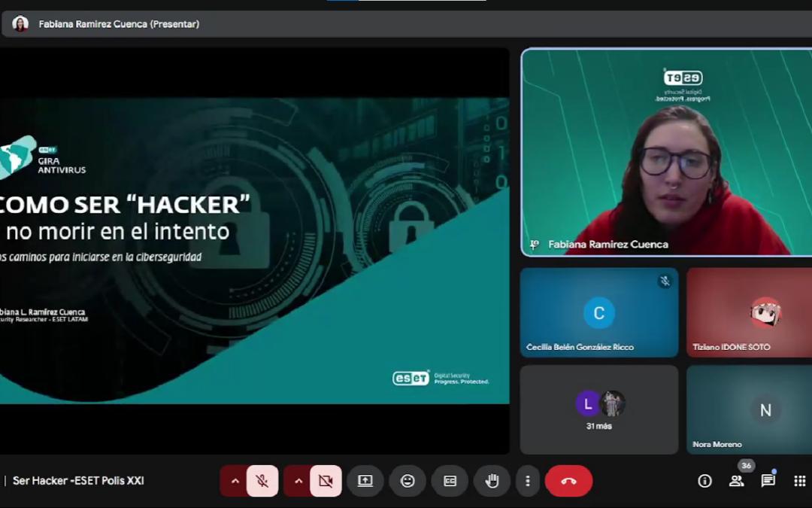This screenshot has height=508, width=812.
Task: Toggle closed captions (CC) button
Action: coord(450,481)
